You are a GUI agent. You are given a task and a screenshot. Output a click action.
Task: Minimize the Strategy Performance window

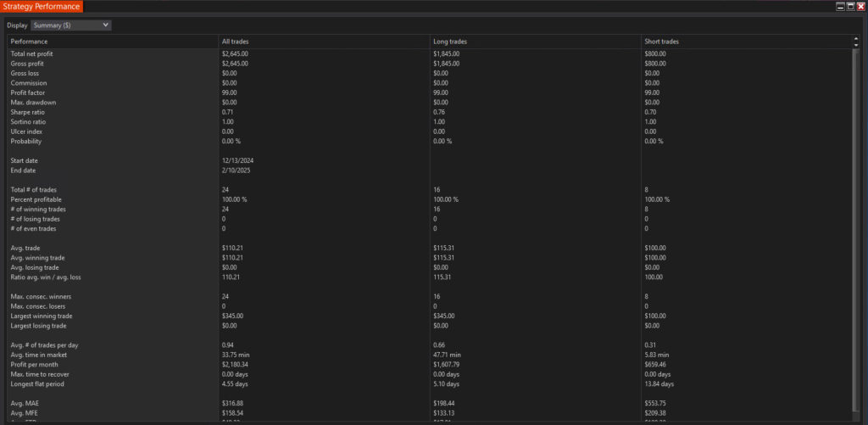[840, 7]
